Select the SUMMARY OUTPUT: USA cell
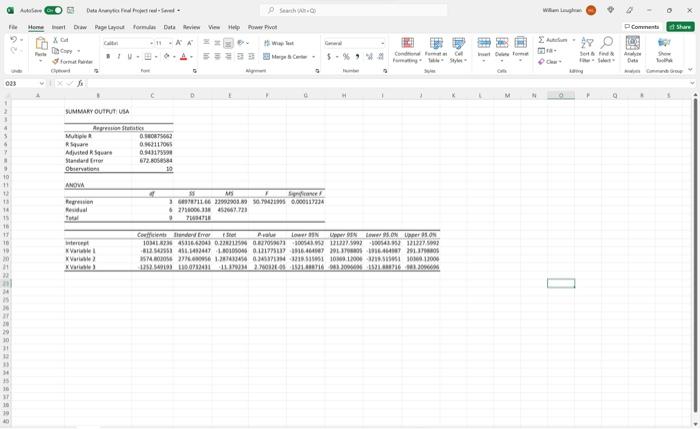This screenshot has width=700, height=429. [x=97, y=112]
